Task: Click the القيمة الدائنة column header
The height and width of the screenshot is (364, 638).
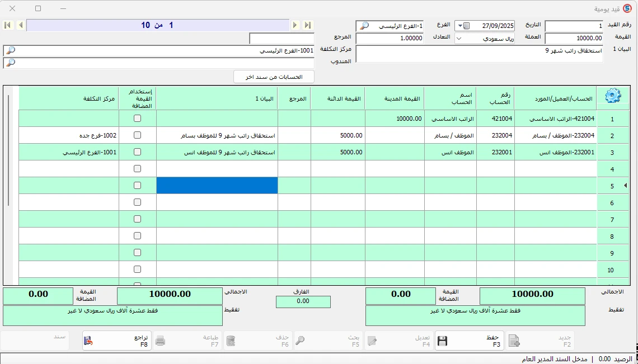Action: (337, 98)
